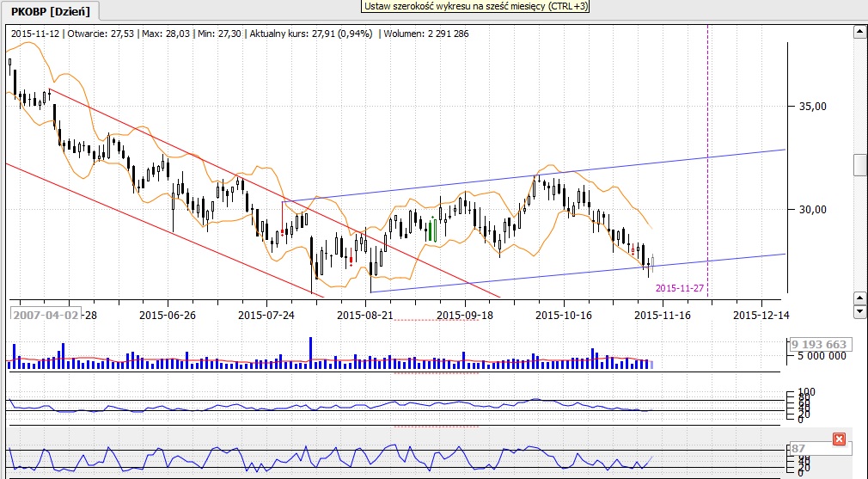Close the bottom indicator panel with red X
Image resolution: width=868 pixels, height=479 pixels.
tap(839, 439)
